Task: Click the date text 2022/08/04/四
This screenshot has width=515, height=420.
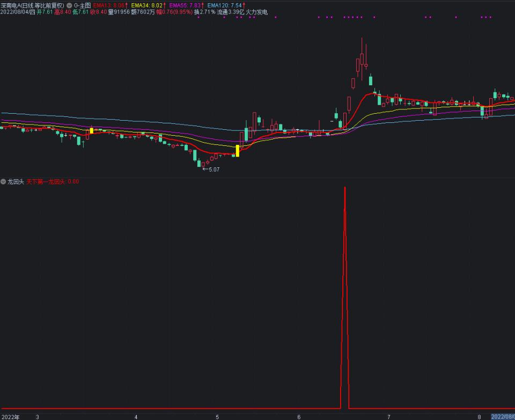Action: click(x=18, y=12)
